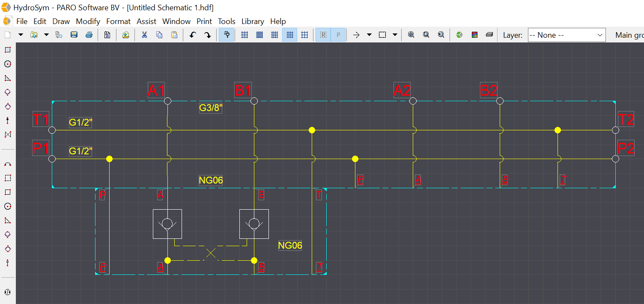Select the arrow line tool
Screen dimensions: 644x304
356,35
